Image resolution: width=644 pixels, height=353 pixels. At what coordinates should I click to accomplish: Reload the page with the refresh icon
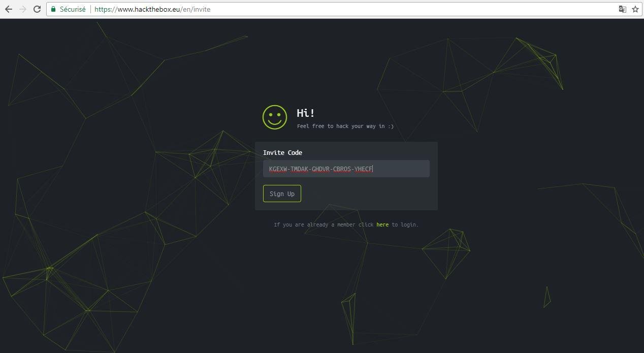37,9
